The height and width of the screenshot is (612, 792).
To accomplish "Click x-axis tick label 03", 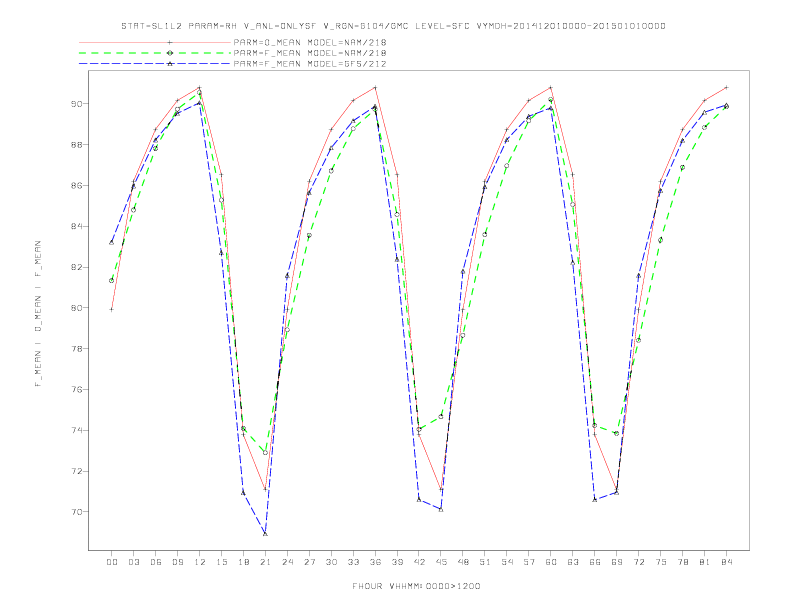I will pos(134,562).
